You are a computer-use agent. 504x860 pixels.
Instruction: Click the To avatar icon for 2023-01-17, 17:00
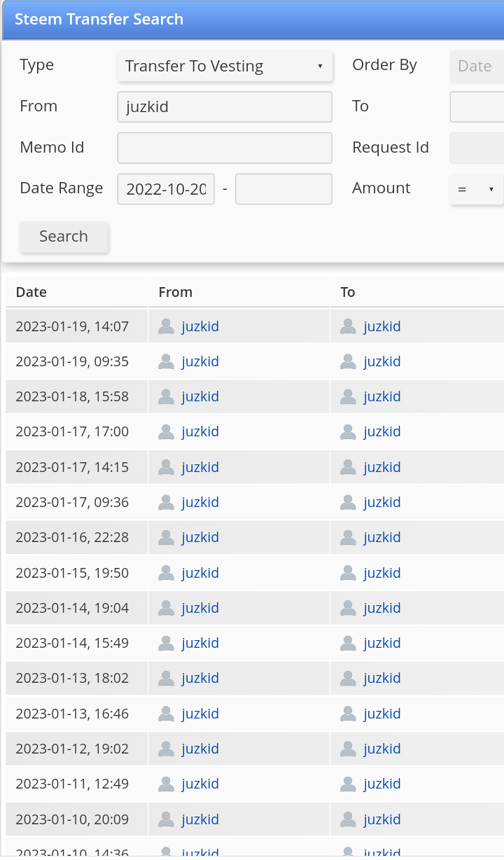pyautogui.click(x=348, y=431)
